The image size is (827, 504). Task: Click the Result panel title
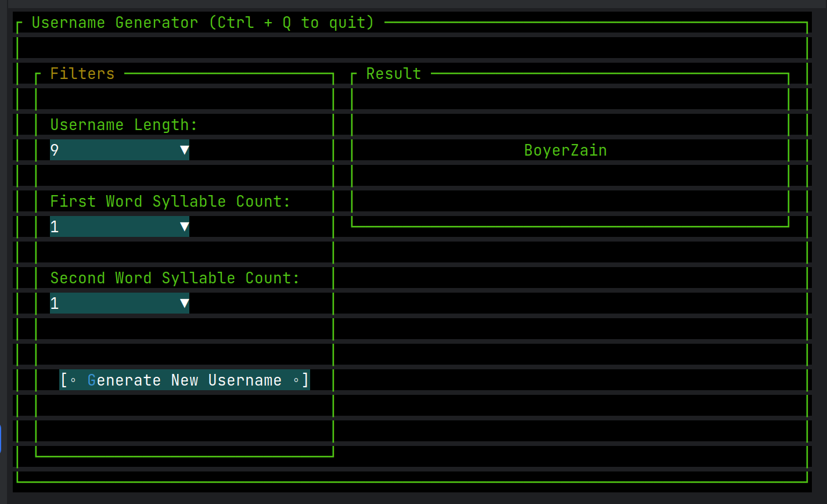[393, 73]
